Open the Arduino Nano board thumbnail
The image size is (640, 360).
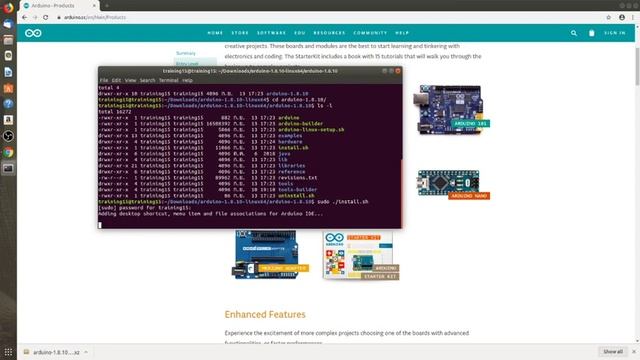[453, 184]
